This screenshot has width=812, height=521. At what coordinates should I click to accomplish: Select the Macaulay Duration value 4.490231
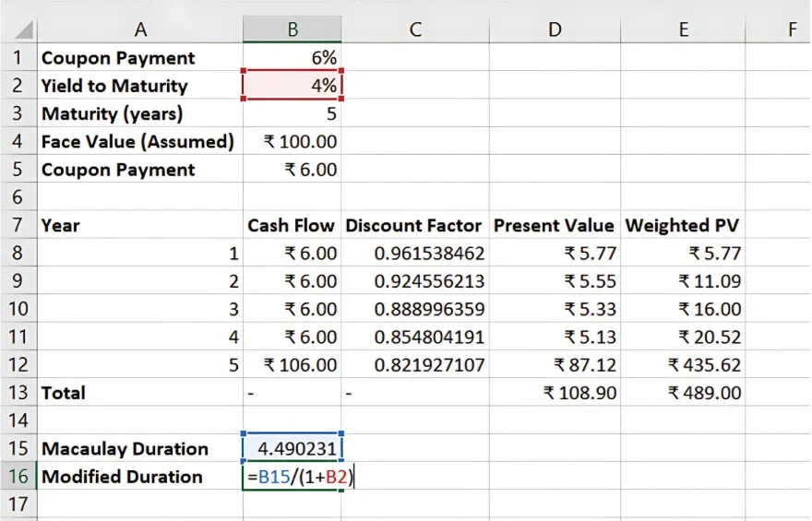pos(293,449)
